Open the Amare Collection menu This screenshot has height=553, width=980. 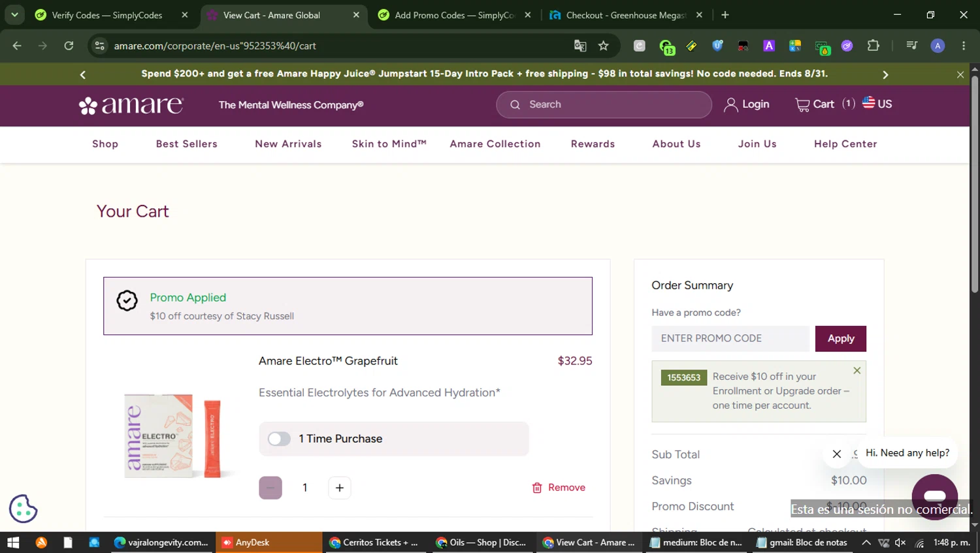(x=495, y=144)
